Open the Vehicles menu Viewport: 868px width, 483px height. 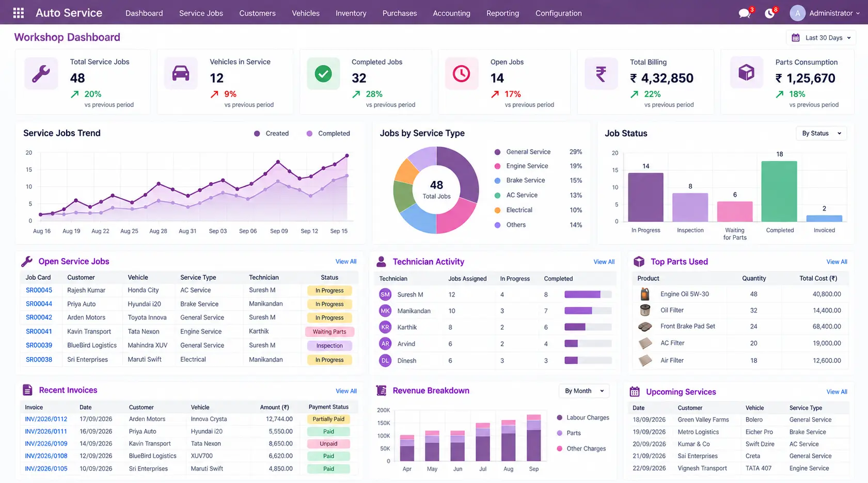tap(306, 13)
